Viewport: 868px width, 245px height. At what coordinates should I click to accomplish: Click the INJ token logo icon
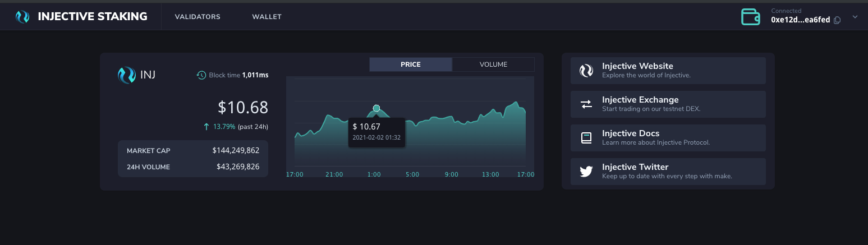click(x=126, y=75)
